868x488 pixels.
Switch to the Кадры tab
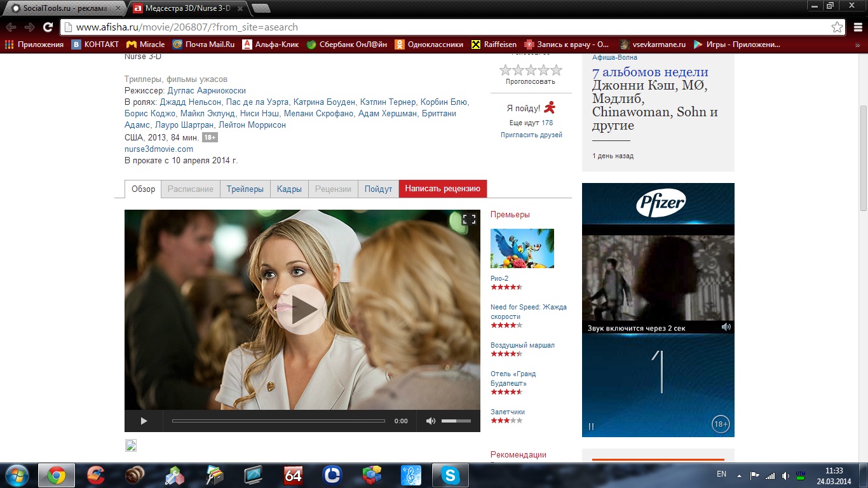tap(290, 189)
